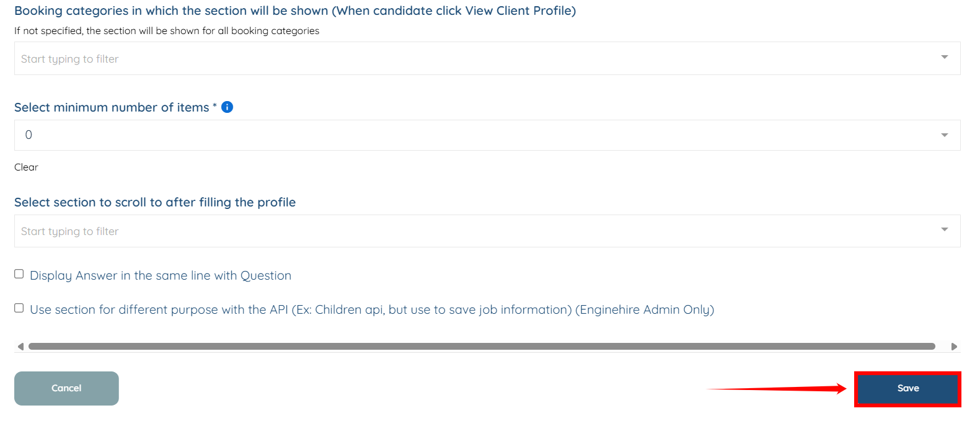Click the 'Select section to scroll to' label
The width and height of the screenshot is (980, 426).
155,203
